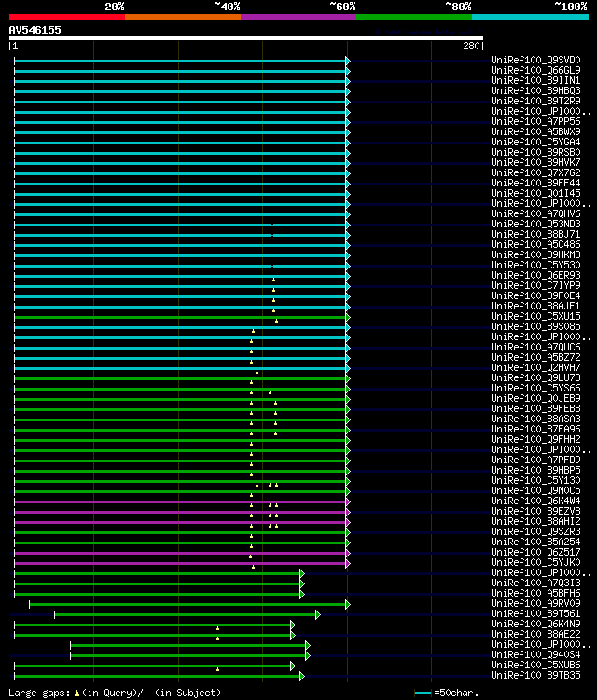The width and height of the screenshot is (597, 700).
Task: Click UniRef100_B9T2R9 subject name
Action: (535, 101)
